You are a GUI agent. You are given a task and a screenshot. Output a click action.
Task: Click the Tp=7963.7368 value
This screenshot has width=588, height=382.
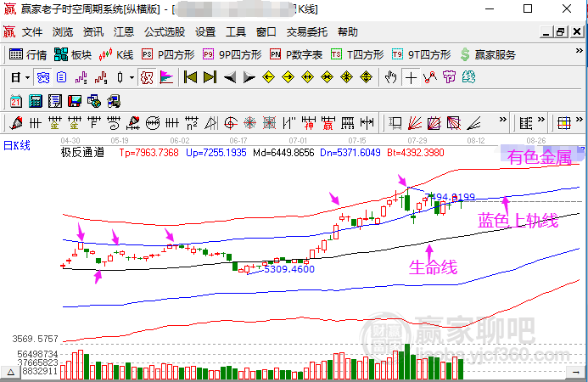tap(148, 153)
